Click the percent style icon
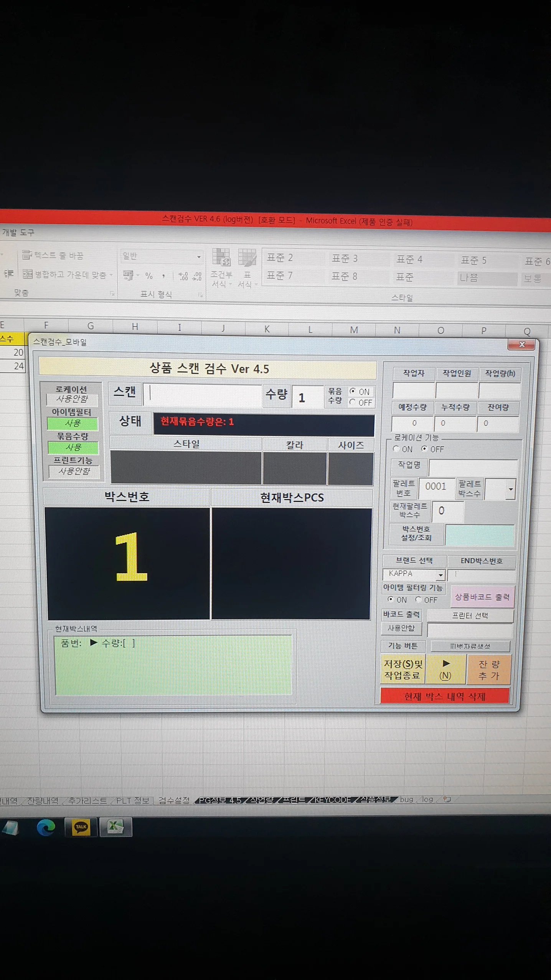Image resolution: width=551 pixels, height=980 pixels. tap(149, 276)
